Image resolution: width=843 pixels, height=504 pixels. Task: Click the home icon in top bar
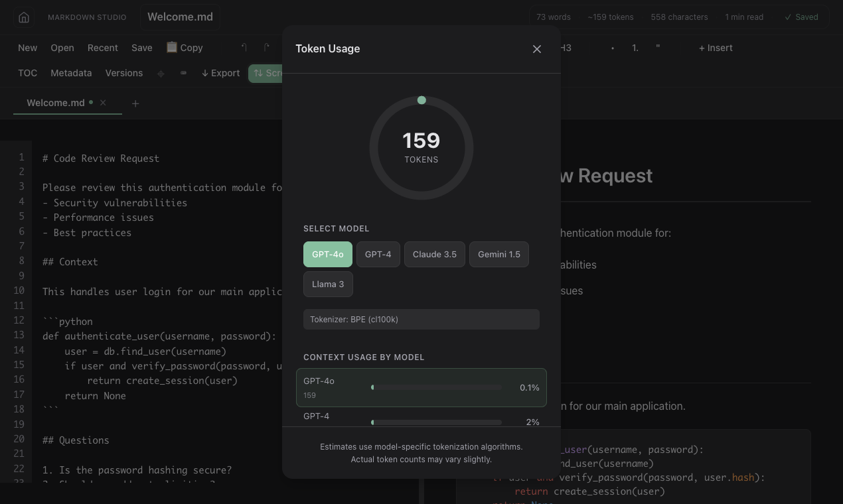pyautogui.click(x=24, y=17)
